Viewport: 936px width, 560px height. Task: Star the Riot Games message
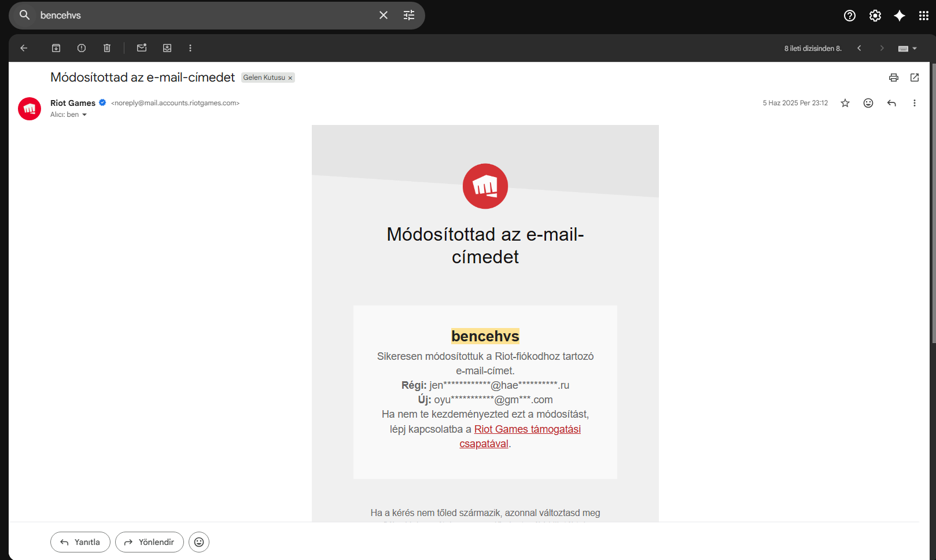(x=845, y=103)
